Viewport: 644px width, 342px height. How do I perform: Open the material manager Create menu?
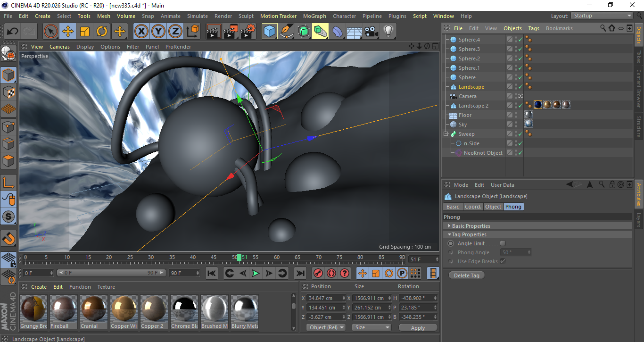39,287
